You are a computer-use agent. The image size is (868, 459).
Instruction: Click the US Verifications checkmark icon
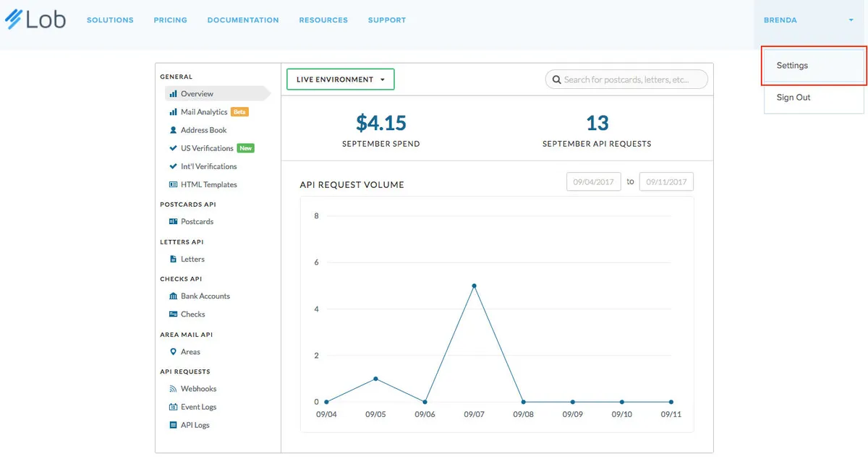(173, 148)
